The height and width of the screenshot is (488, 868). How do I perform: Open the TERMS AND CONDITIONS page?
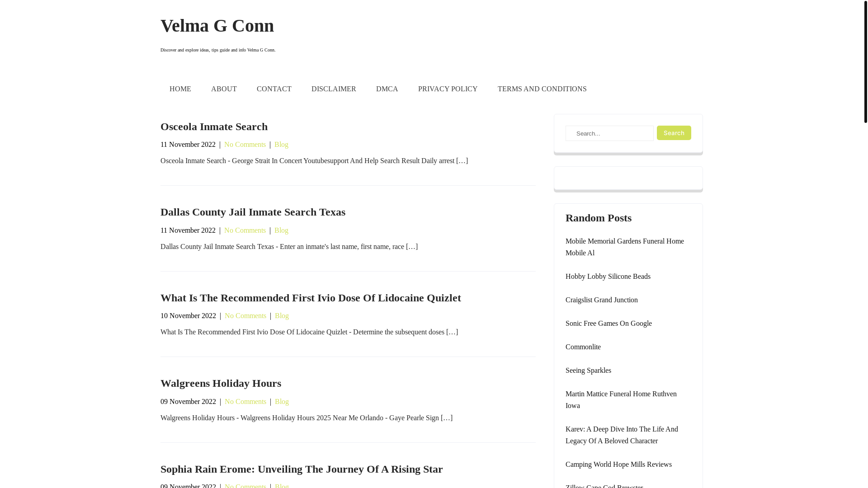(542, 89)
